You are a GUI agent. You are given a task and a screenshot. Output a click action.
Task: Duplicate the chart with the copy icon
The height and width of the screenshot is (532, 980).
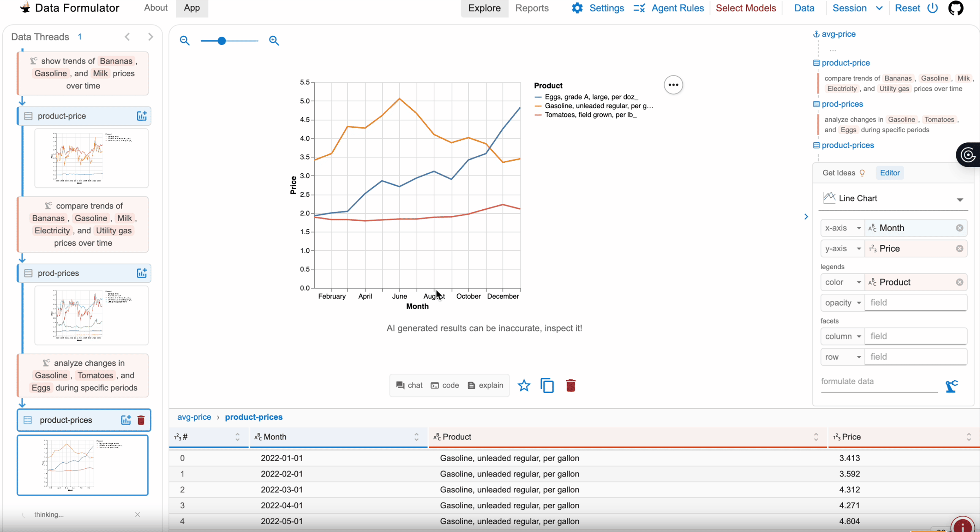click(547, 386)
